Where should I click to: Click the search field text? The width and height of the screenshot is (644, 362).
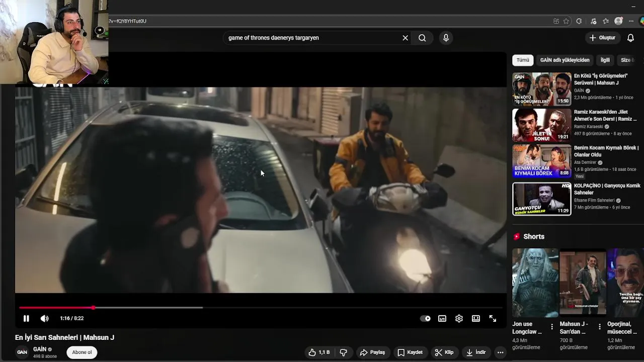[274, 38]
